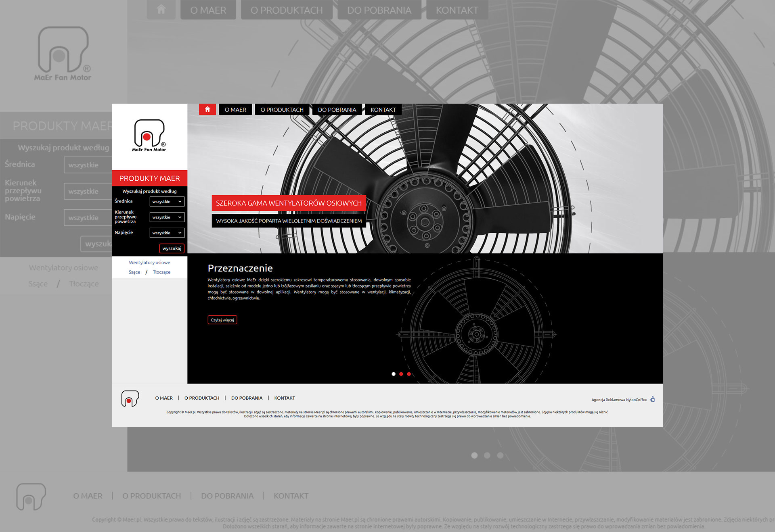Open the Tłoczące fans link
The height and width of the screenshot is (532, 775).
point(161,272)
